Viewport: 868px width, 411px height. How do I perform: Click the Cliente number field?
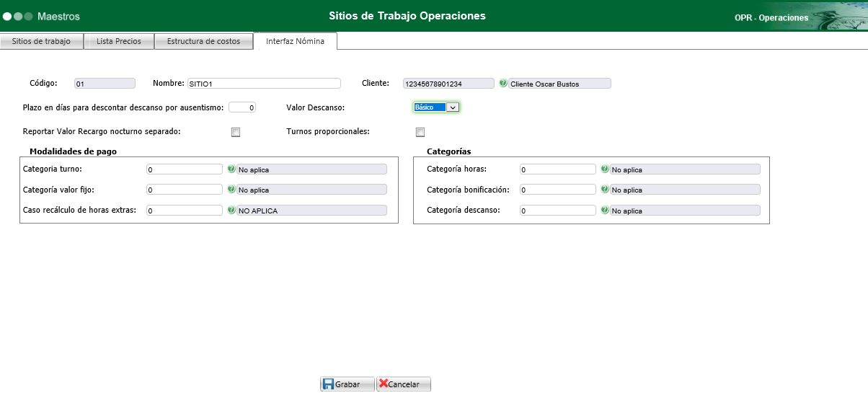(x=449, y=84)
